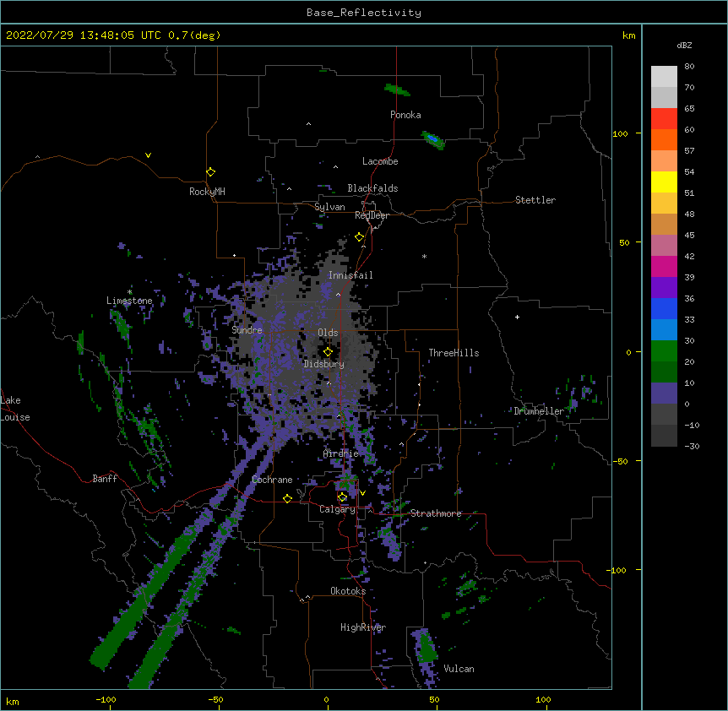Click the Didsbury town label
Viewport: 728px width, 711px height.
coord(324,364)
